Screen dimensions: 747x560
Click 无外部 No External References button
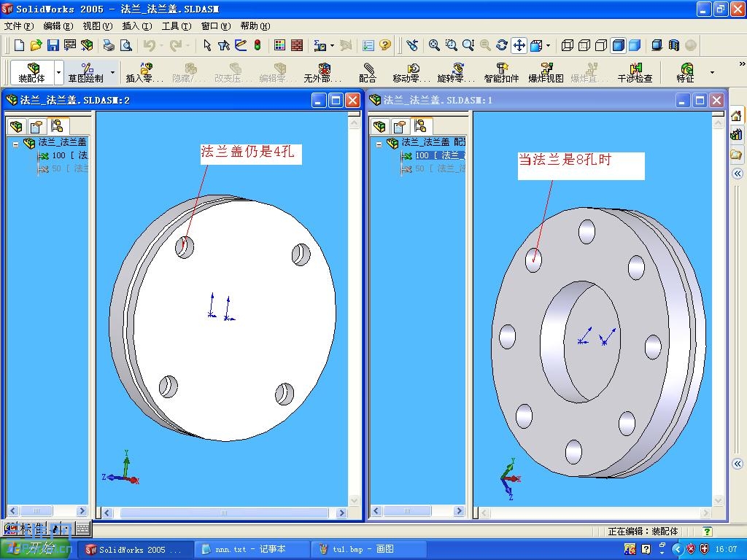click(323, 72)
